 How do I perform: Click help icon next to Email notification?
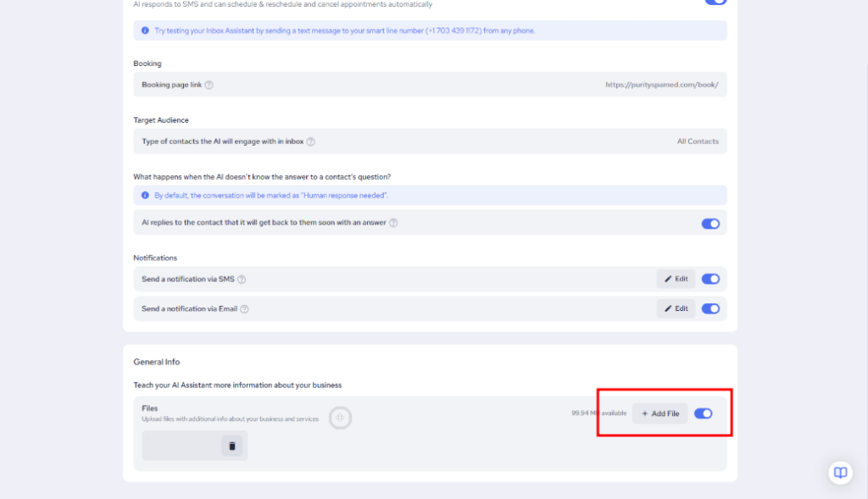[244, 309]
